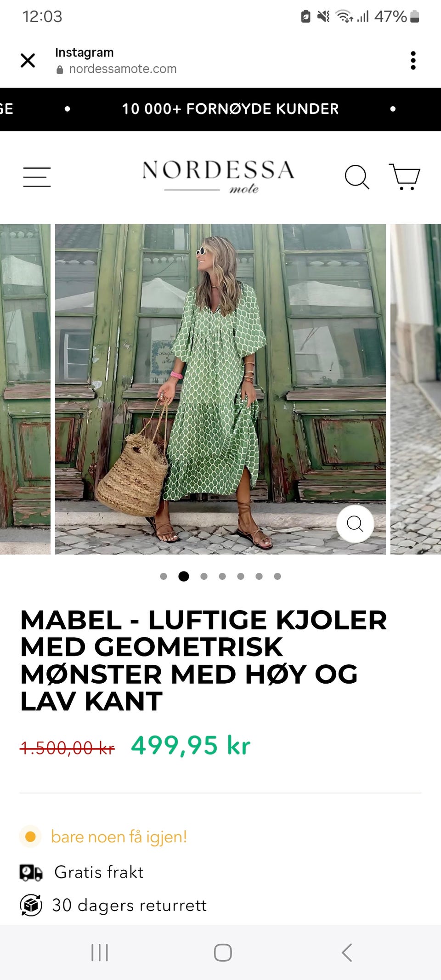The width and height of the screenshot is (441, 980).
Task: Show the previous product image on left
Action: click(x=25, y=389)
